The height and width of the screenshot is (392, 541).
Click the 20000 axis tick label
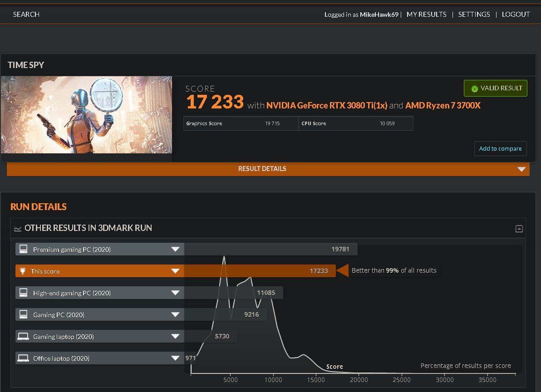[359, 380]
